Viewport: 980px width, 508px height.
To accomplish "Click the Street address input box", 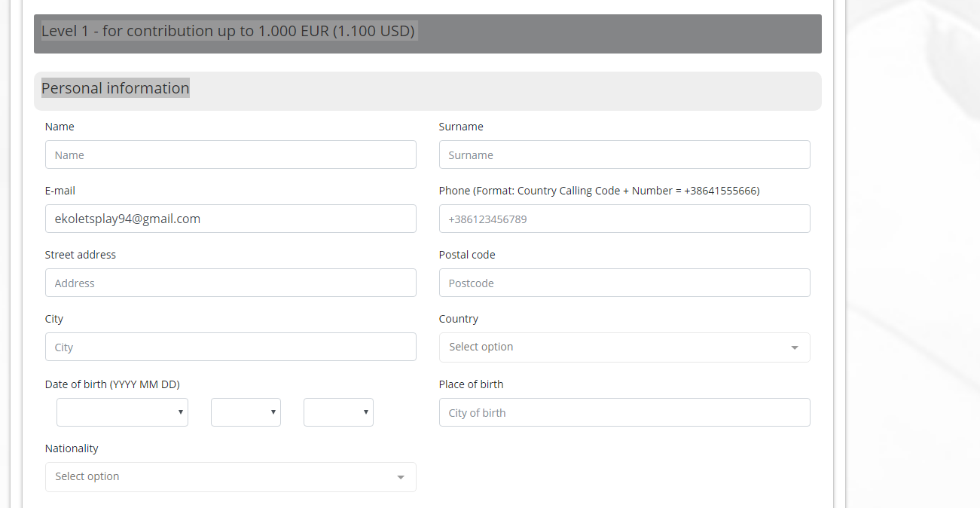I will pyautogui.click(x=230, y=283).
